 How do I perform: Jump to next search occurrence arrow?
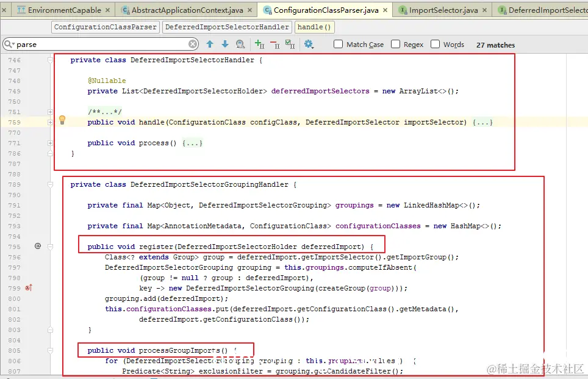[x=225, y=45]
